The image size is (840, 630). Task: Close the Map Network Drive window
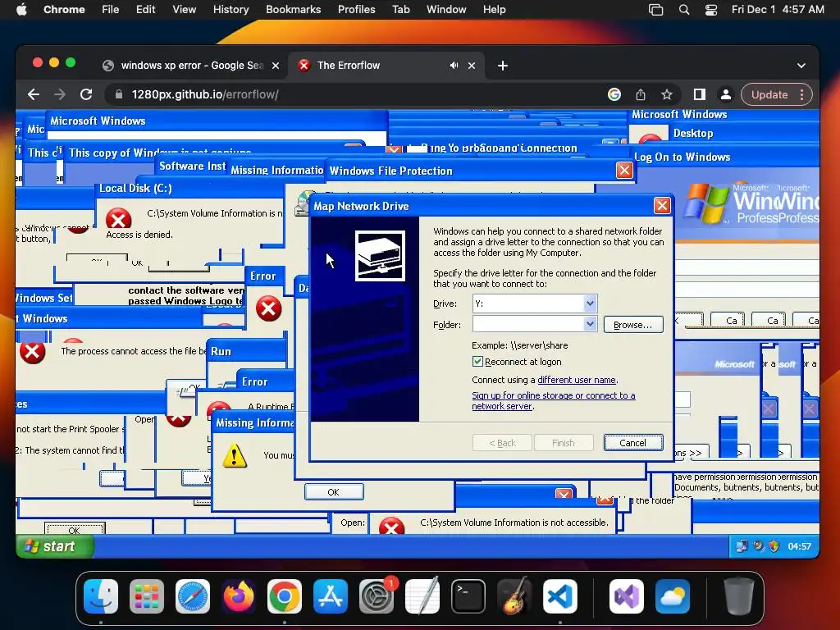(662, 206)
